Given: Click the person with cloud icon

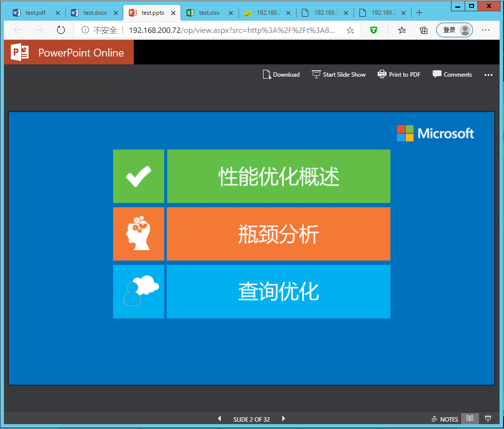Looking at the screenshot, I should pos(139,291).
